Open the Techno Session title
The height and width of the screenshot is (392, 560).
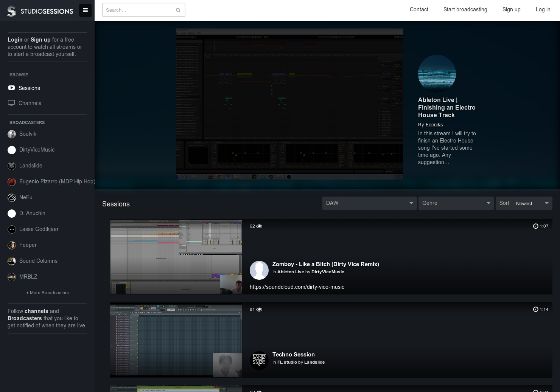pyautogui.click(x=294, y=355)
